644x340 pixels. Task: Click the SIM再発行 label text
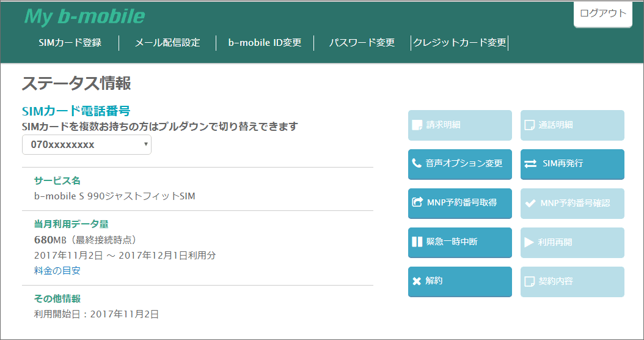point(563,163)
